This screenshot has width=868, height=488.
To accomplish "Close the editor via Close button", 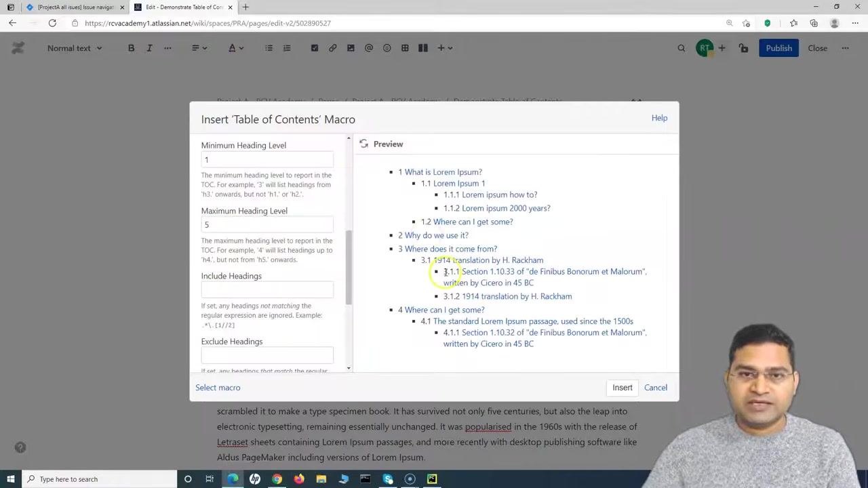I will (817, 48).
